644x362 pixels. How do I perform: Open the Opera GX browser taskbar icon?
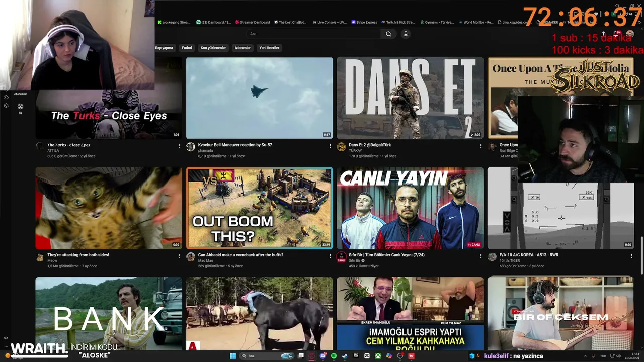pos(312,356)
